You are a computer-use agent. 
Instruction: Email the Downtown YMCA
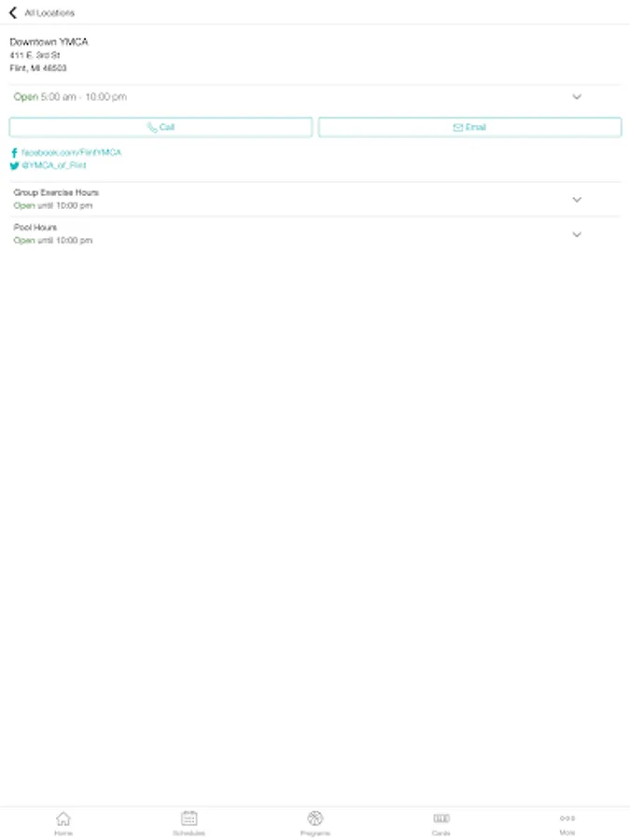[469, 127]
